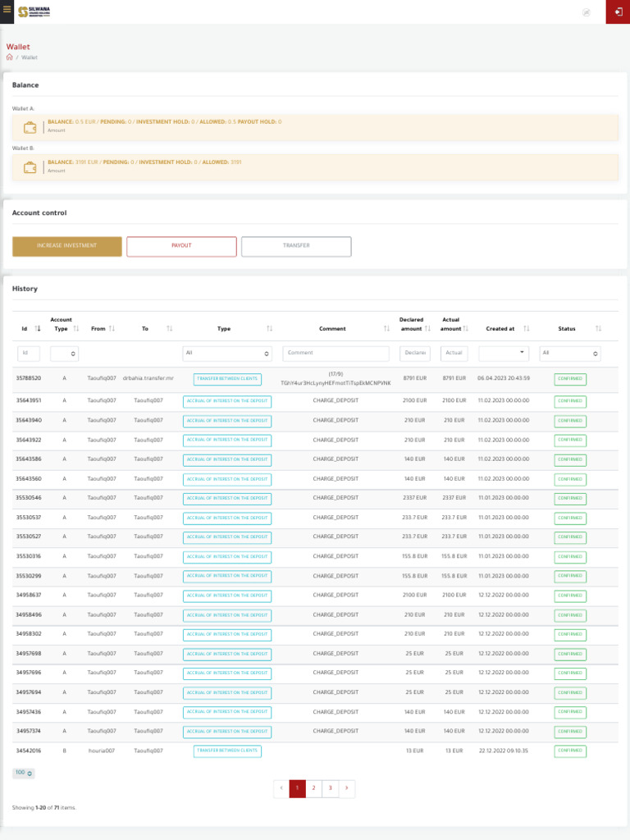Sort by Created at column
The width and height of the screenshot is (630, 840).
[x=526, y=328]
